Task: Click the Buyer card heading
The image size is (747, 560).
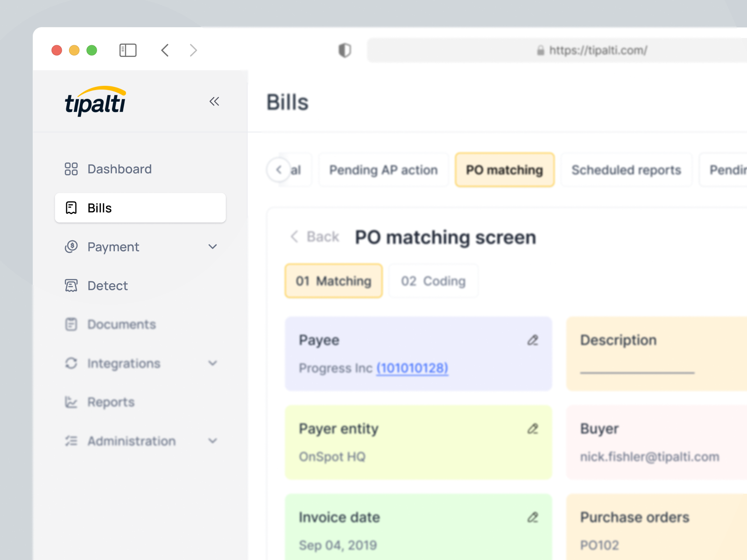Action: (599, 429)
